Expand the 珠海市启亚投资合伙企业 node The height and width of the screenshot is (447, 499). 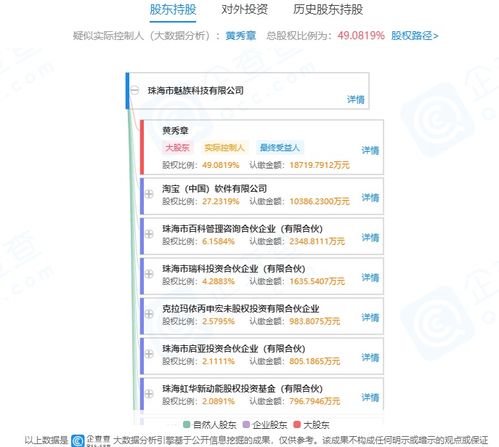[x=149, y=354]
